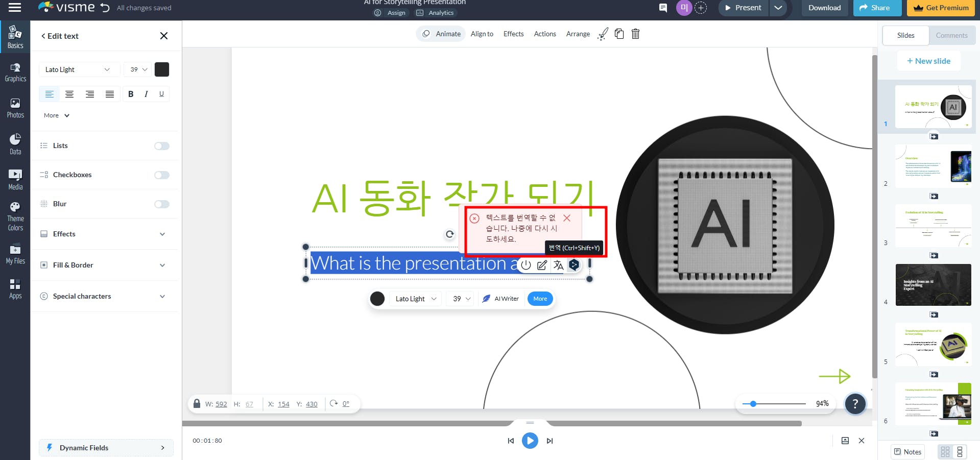Click the rotate handle above text box
Image resolution: width=980 pixels, height=460 pixels.
pyautogui.click(x=450, y=234)
